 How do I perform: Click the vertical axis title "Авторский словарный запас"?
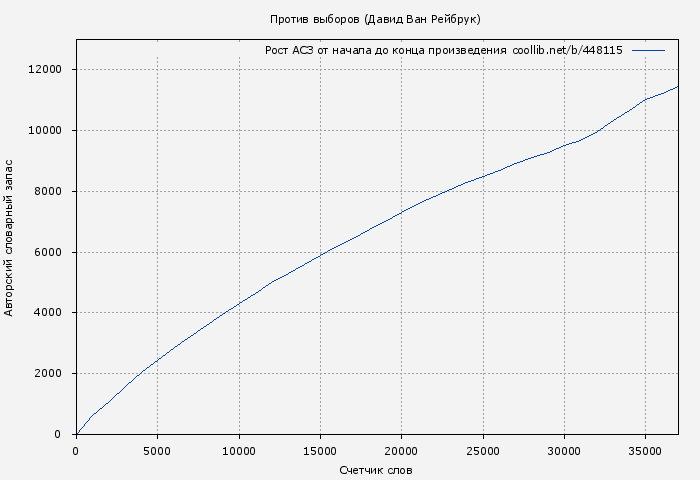tap(10, 237)
